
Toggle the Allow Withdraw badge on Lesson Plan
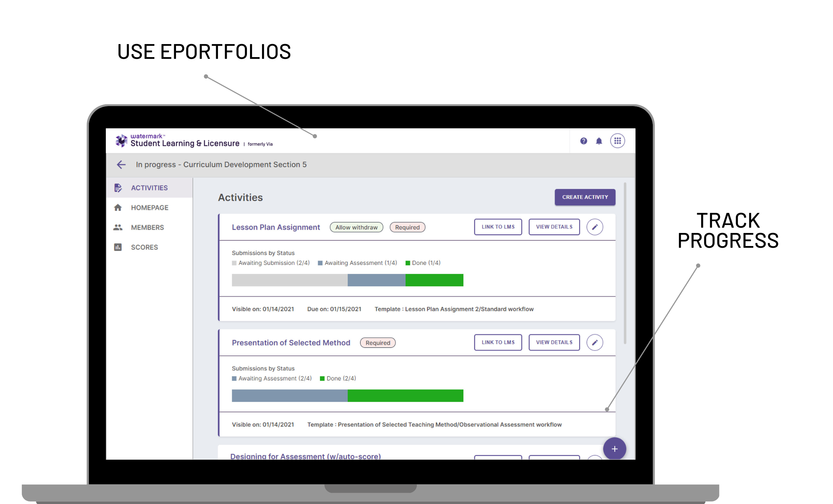point(356,227)
